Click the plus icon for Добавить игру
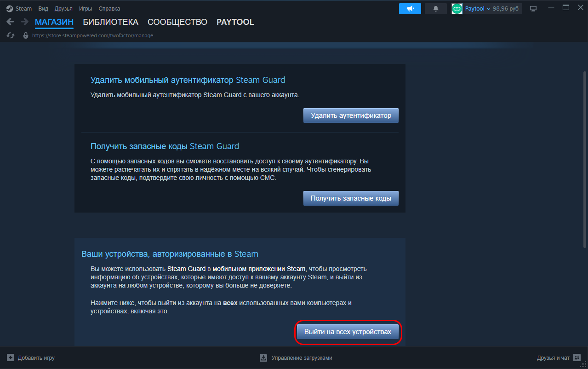Screen dimensions: 588x369 [x=11, y=357]
